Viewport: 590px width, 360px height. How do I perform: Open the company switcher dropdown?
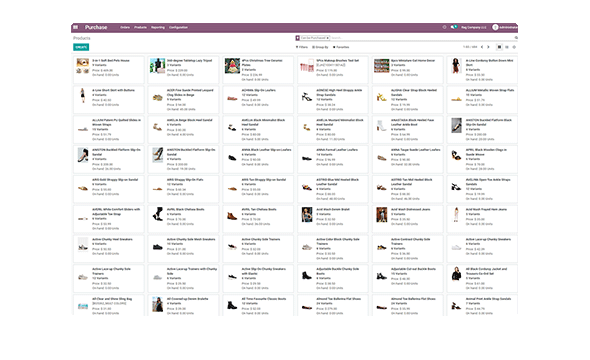coord(474,27)
